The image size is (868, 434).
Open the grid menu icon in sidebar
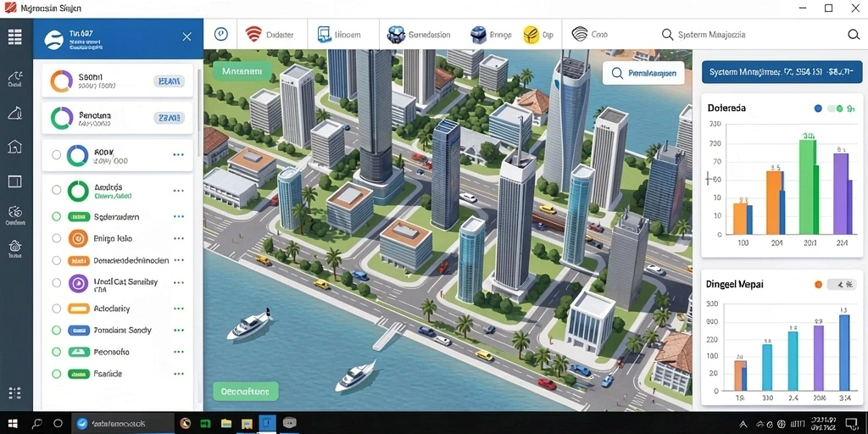coord(15,37)
